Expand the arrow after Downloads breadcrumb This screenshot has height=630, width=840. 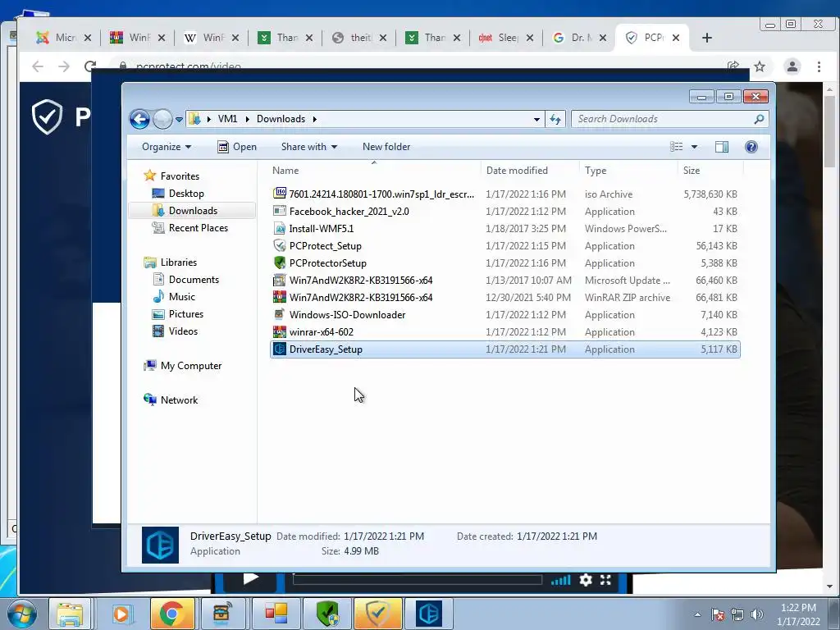coord(314,120)
